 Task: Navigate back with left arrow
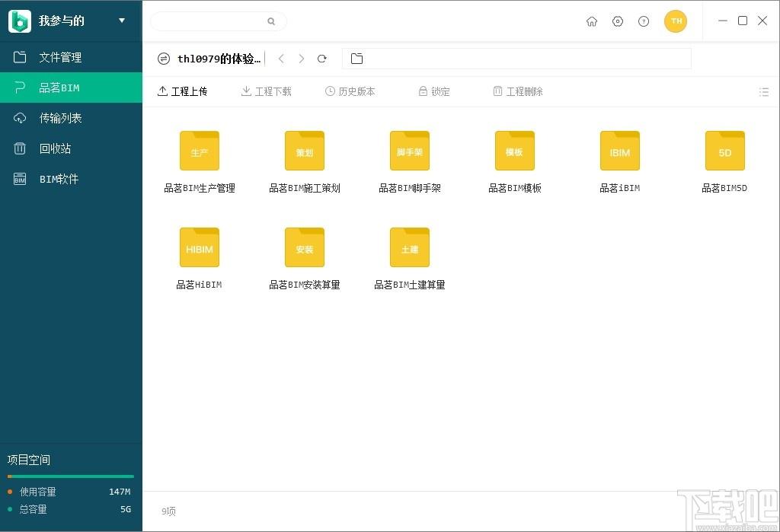(281, 59)
